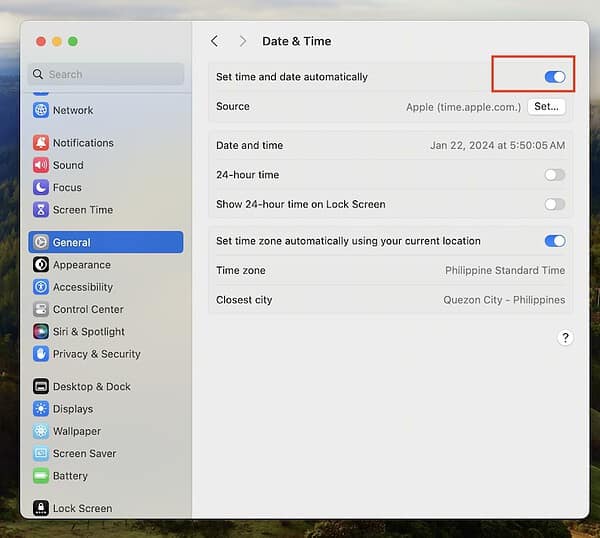
Task: Turn on 24-hour time on Lock Screen
Action: (x=554, y=204)
